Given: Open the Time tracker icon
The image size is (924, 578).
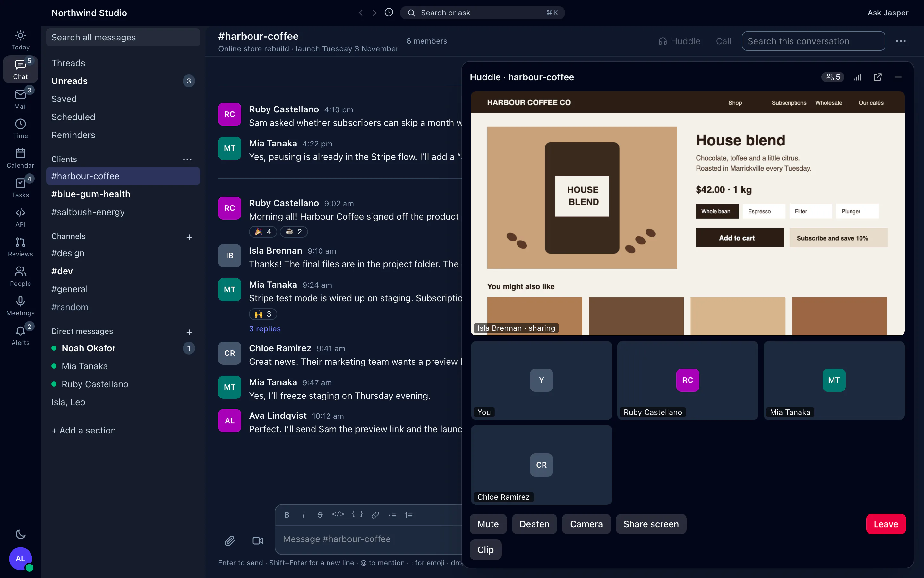Looking at the screenshot, I should [20, 129].
